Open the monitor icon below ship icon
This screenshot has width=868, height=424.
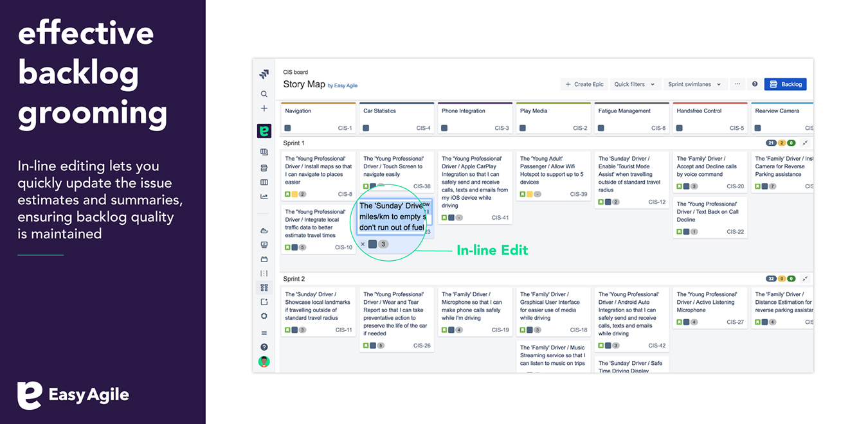[x=264, y=245]
